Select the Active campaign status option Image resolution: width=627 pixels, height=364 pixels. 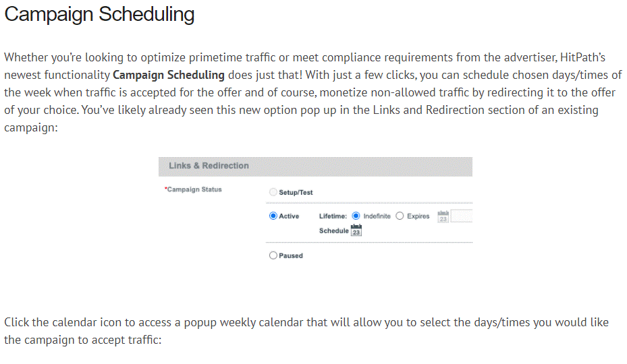[273, 216]
